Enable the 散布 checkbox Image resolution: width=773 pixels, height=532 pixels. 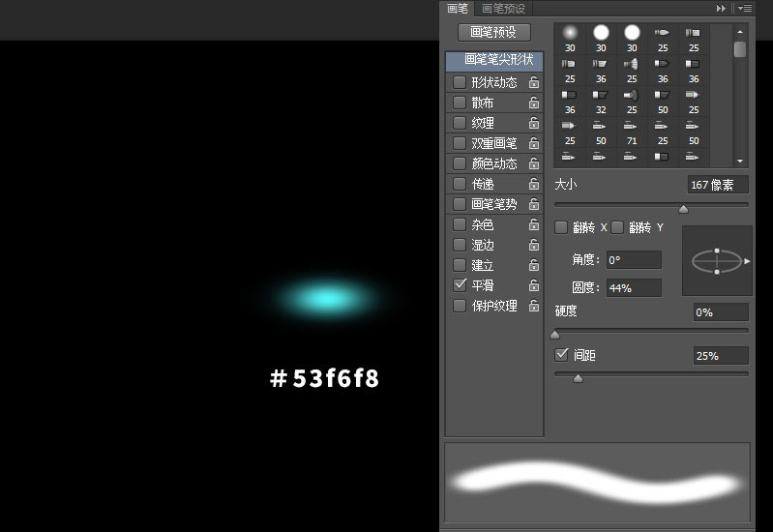click(x=460, y=103)
